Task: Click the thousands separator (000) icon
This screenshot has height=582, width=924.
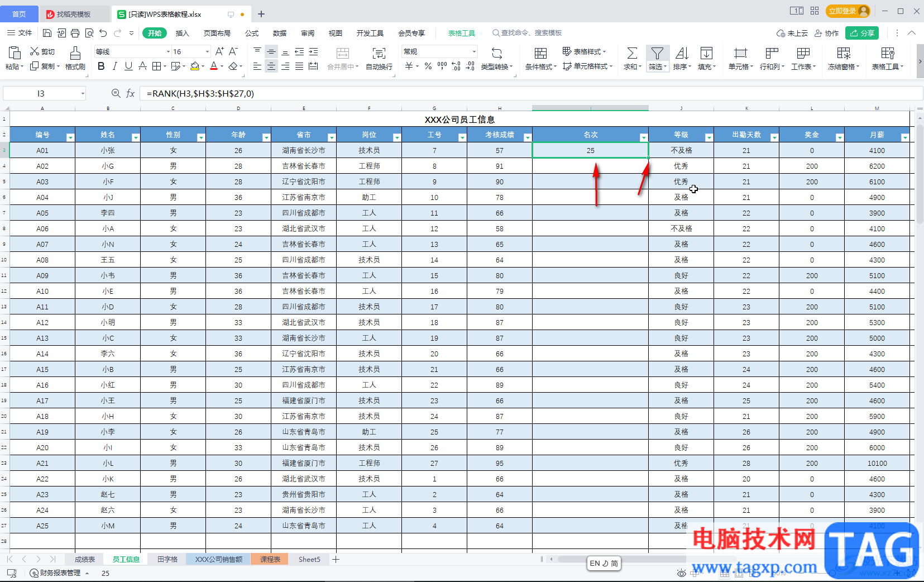Action: point(442,66)
